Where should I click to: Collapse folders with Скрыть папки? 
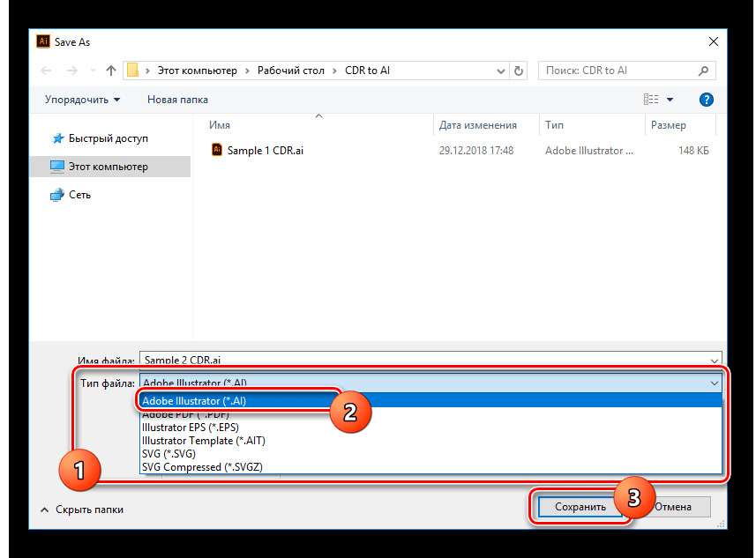(82, 510)
